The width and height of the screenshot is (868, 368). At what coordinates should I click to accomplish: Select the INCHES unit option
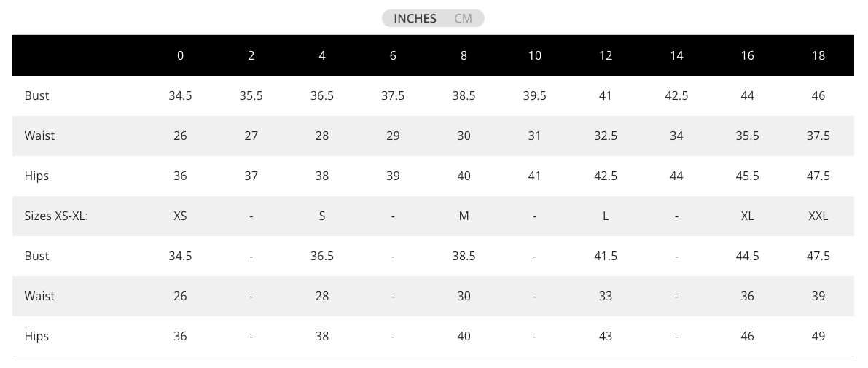(415, 18)
